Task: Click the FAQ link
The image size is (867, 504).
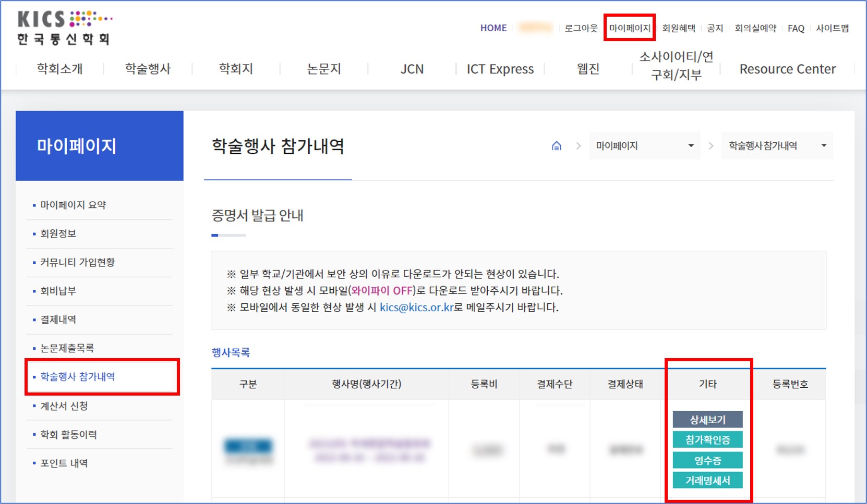Action: [796, 28]
